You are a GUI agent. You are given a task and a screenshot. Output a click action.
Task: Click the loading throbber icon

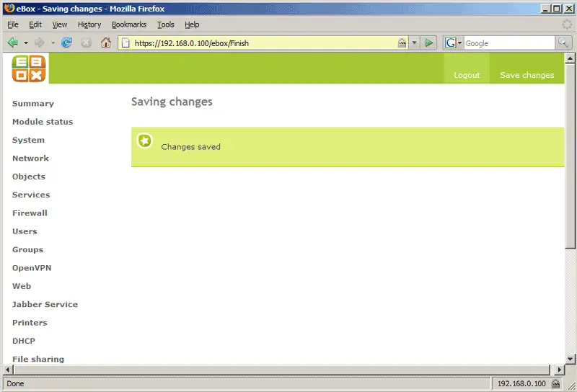[x=567, y=24]
